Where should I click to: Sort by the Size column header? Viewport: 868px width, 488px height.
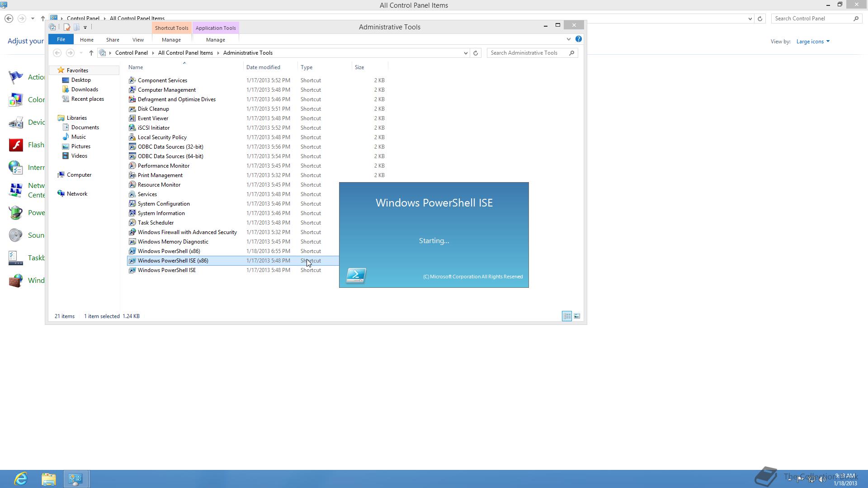[x=359, y=67]
